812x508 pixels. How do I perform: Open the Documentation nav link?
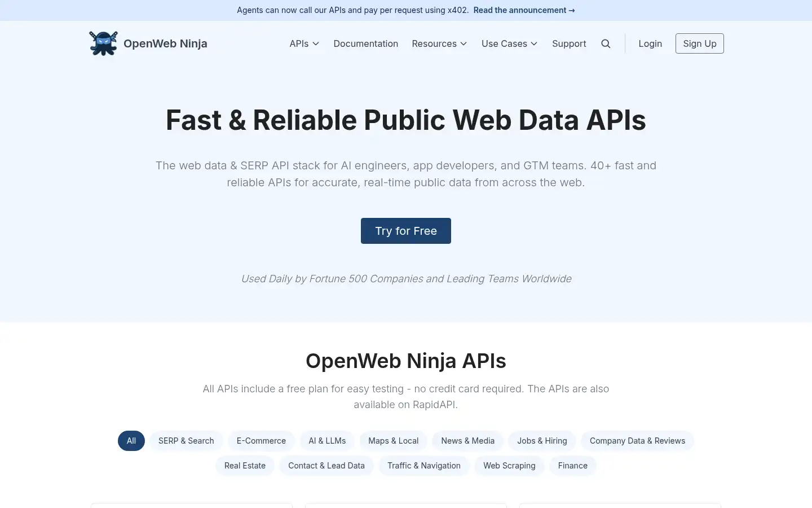coord(366,43)
